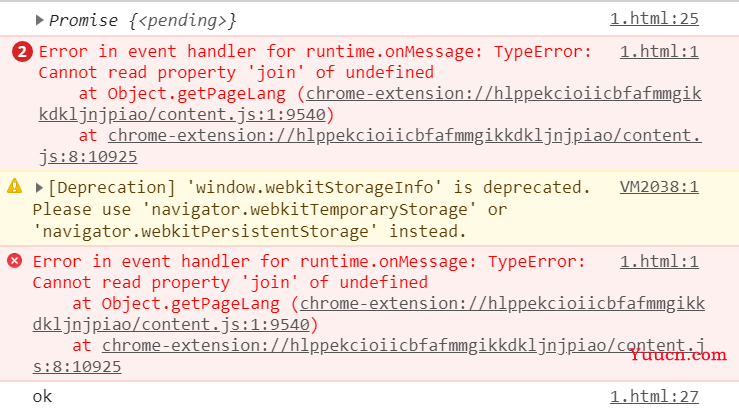
Task: Click the 'ok' console log output
Action: pyautogui.click(x=42, y=397)
